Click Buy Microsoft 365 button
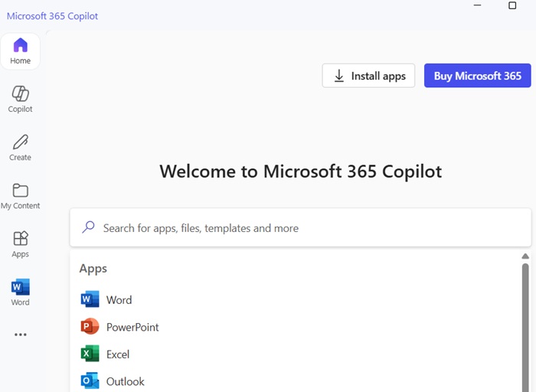Viewport: 536px width, 392px height. 478,76
